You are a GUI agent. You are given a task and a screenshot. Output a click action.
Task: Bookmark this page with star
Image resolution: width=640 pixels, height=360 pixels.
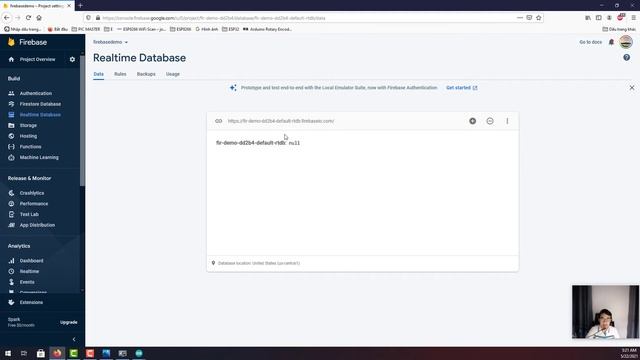click(x=539, y=18)
